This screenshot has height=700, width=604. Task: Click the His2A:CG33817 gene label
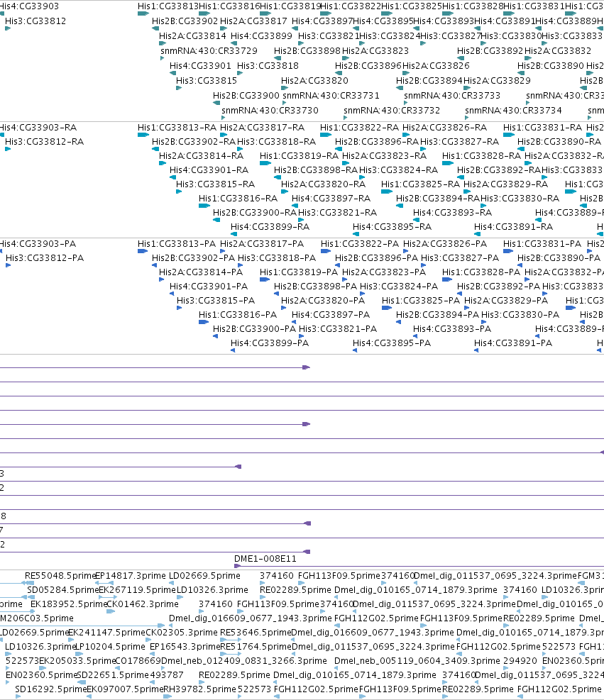coord(254,21)
